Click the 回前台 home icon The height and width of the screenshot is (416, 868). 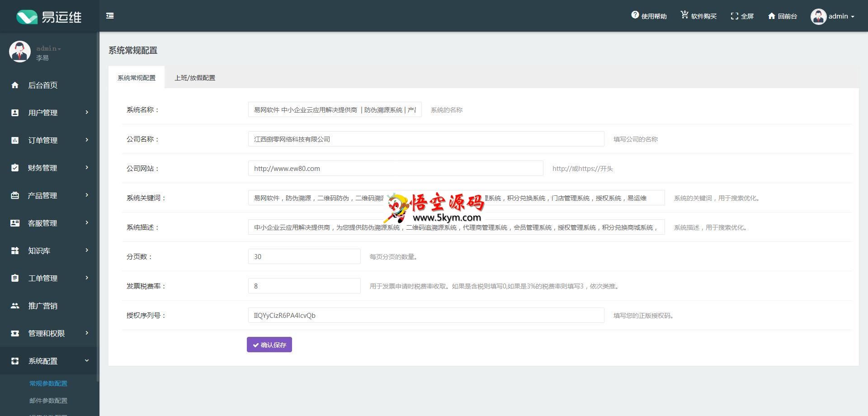tap(772, 16)
